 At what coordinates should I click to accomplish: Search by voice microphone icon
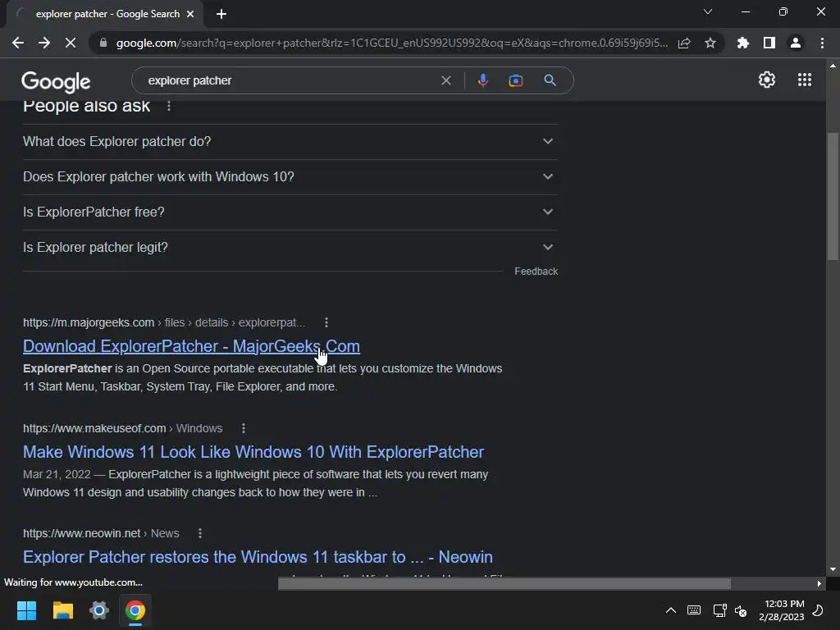click(x=482, y=80)
